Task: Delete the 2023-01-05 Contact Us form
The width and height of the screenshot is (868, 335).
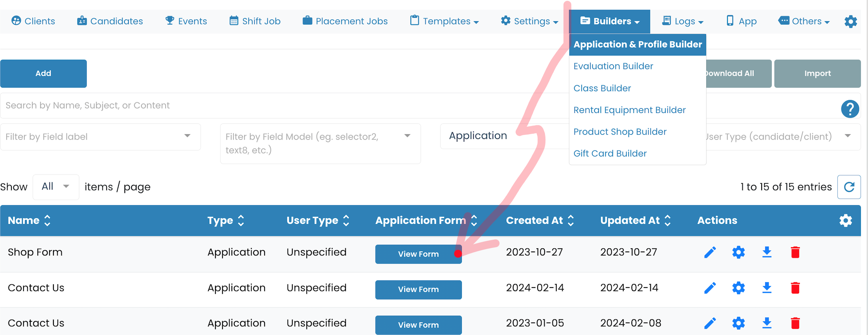Action: coord(795,323)
